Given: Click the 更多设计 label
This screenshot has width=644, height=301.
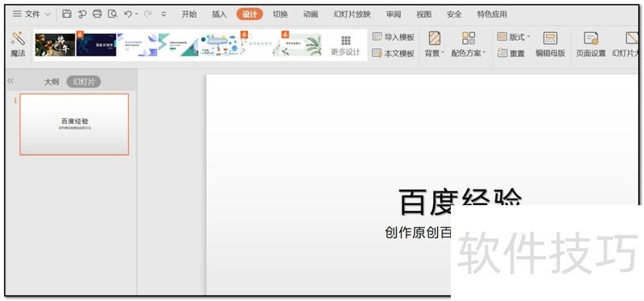Looking at the screenshot, I should tap(346, 52).
